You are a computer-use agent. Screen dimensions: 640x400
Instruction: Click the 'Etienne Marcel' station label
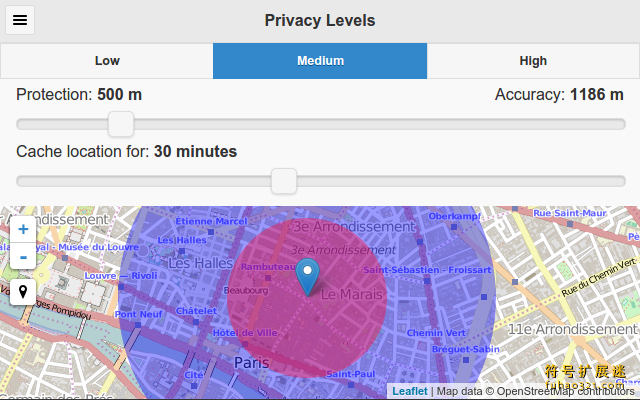coord(211,221)
